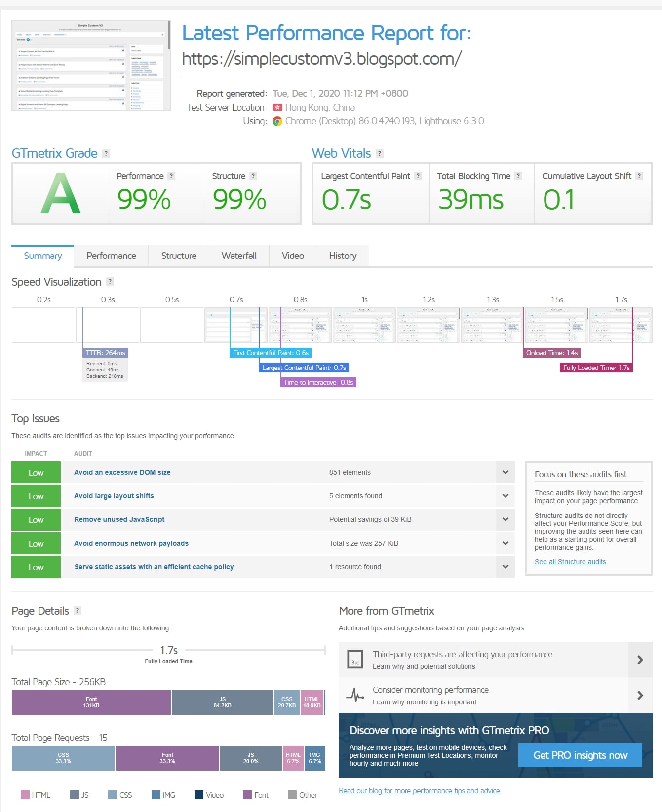The width and height of the screenshot is (662, 812).
Task: Click the help icon beside Page Details
Action: coord(78,610)
